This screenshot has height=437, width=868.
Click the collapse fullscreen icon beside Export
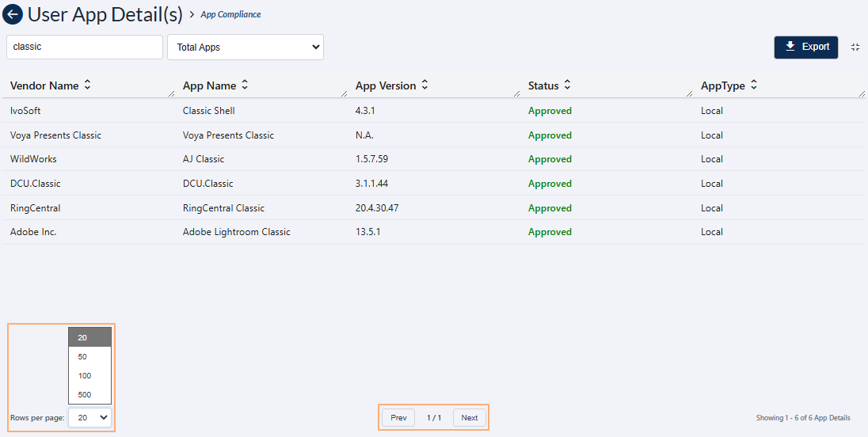tap(855, 47)
